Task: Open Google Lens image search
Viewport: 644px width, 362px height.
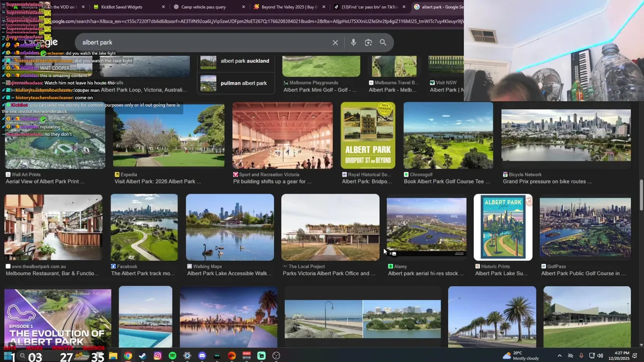Action: click(368, 43)
